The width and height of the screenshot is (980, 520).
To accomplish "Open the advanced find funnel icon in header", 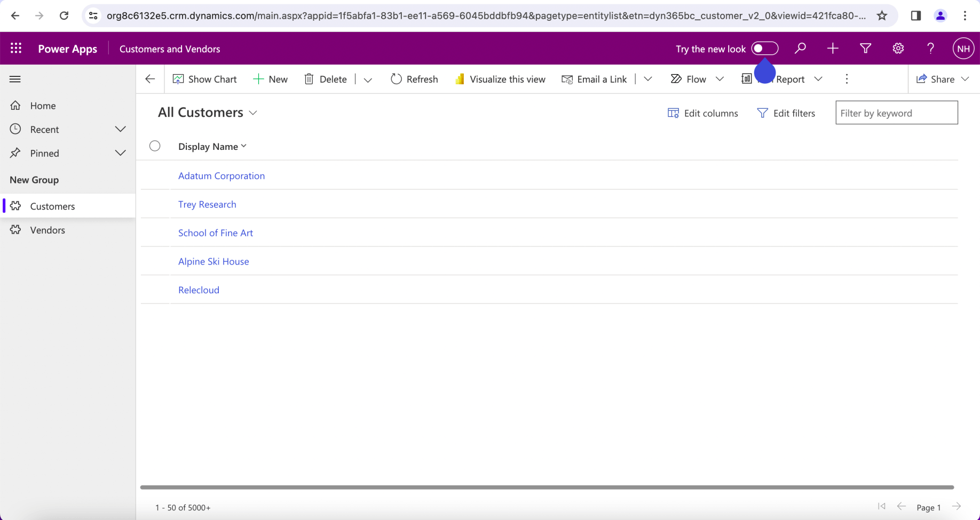I will tap(865, 49).
